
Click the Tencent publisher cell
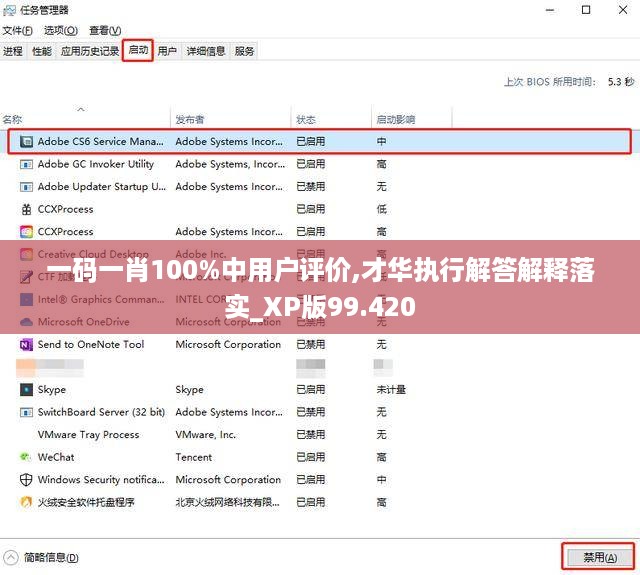[x=194, y=457]
